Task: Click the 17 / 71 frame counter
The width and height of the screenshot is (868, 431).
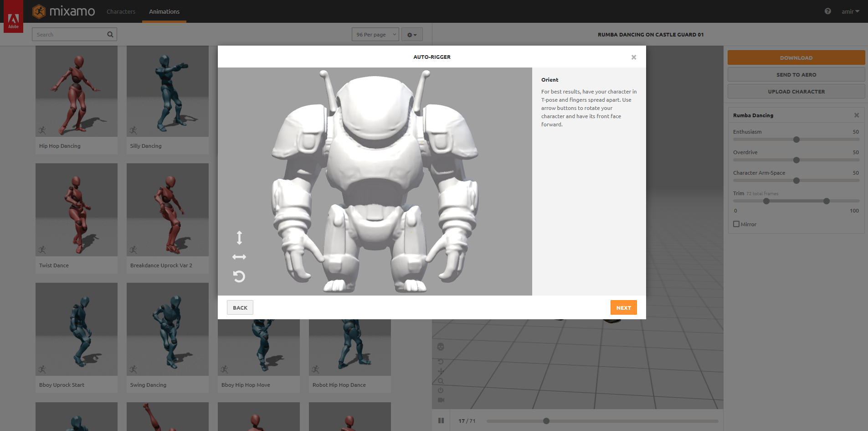Action: point(467,421)
